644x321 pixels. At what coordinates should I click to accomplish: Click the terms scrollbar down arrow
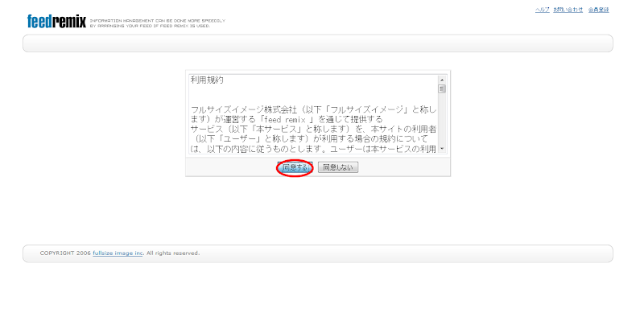pos(442,148)
